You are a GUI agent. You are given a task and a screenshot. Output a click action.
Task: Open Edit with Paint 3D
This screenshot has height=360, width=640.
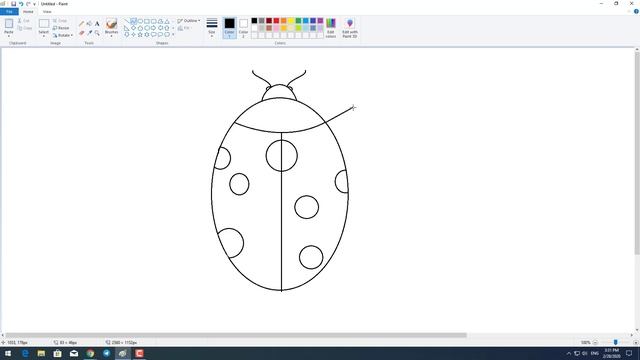(x=349, y=28)
